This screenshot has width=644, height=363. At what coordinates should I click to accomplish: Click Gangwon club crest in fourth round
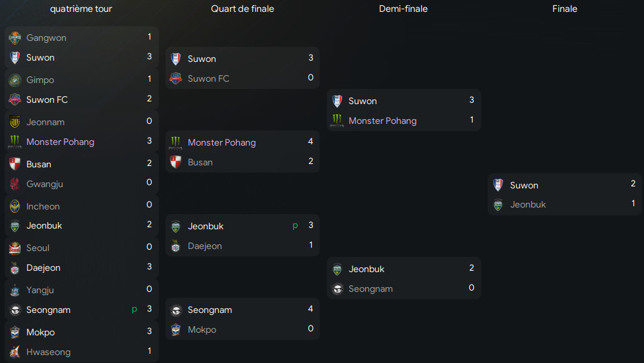point(15,38)
